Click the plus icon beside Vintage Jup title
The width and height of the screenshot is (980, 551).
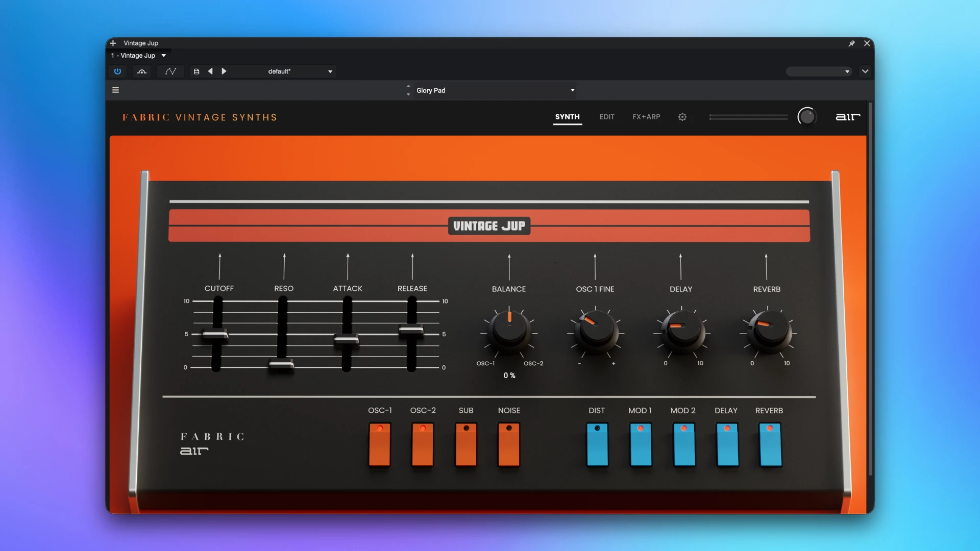tap(113, 43)
